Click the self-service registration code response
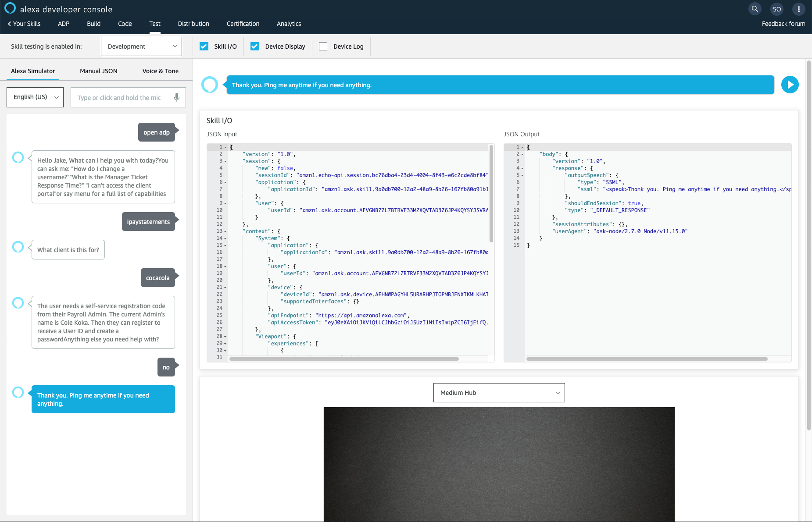 103,323
